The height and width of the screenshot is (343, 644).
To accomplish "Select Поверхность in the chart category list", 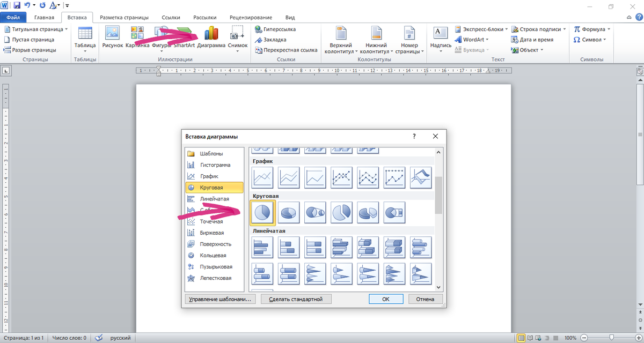I will [214, 244].
